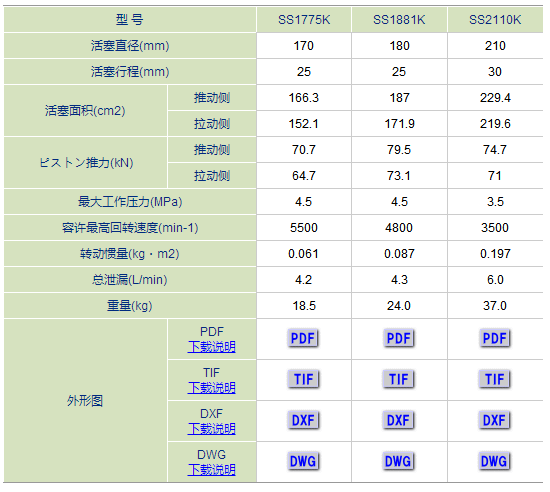Download the TIF drawing for SS1775K

303,379
